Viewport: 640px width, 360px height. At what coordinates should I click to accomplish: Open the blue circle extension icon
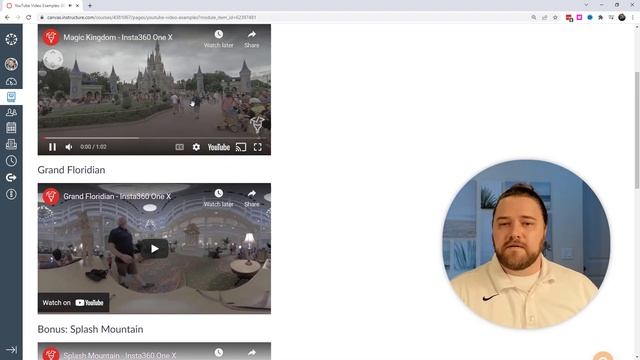[x=590, y=18]
